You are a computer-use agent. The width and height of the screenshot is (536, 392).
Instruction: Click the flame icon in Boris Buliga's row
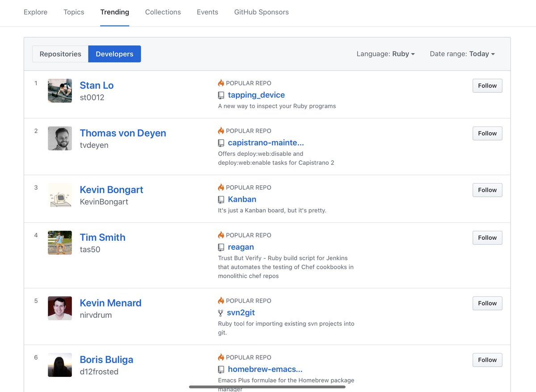(x=221, y=358)
